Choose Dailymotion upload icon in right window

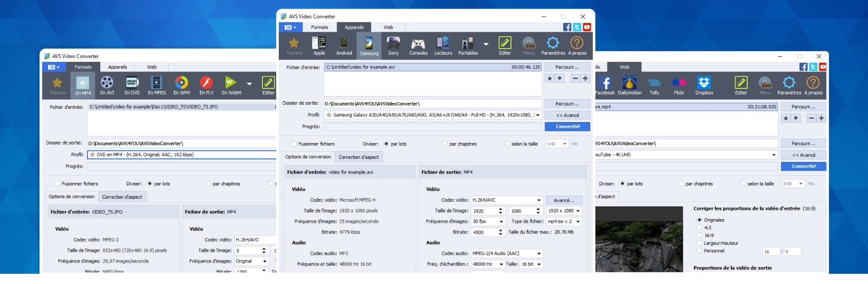coord(630,85)
